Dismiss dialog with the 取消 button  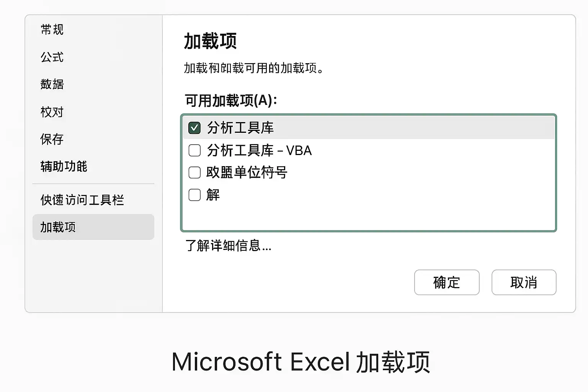coord(524,283)
